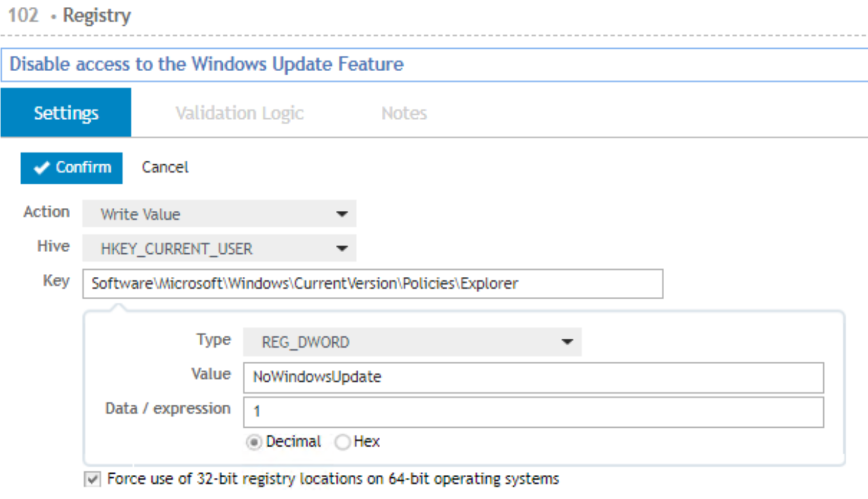The height and width of the screenshot is (499, 868).
Task: Expand the Type dropdown showing REG_DWORD
Action: pyautogui.click(x=412, y=342)
